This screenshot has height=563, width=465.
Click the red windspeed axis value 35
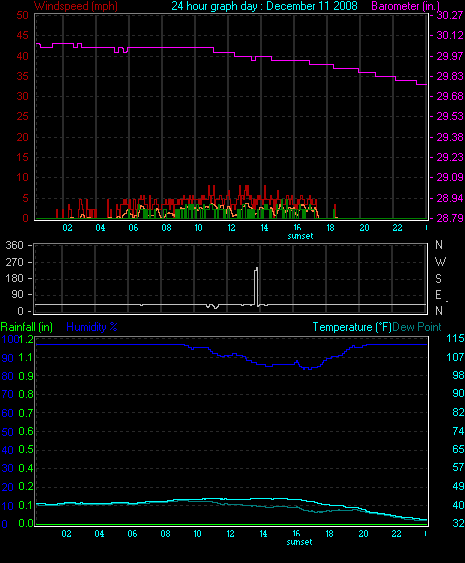point(22,76)
